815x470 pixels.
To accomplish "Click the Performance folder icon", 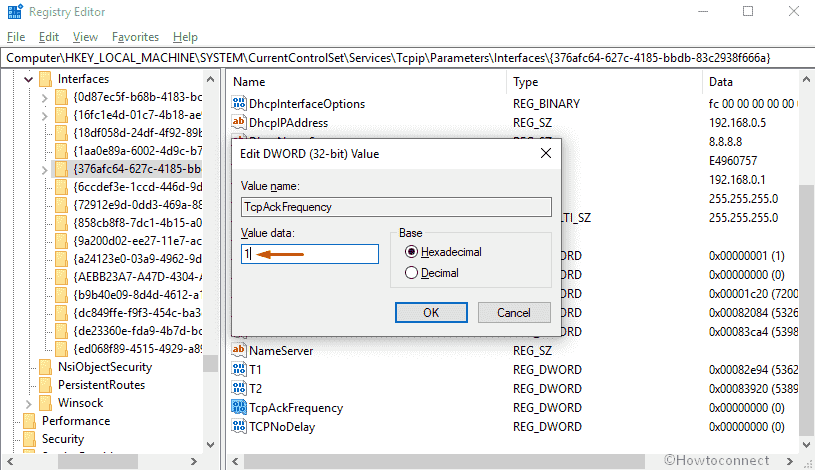I will (30, 421).
